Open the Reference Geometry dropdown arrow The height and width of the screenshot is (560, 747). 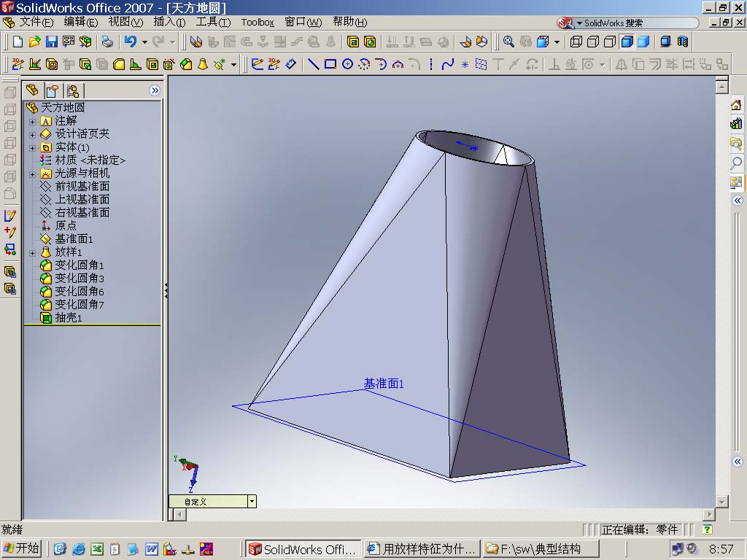tap(233, 65)
